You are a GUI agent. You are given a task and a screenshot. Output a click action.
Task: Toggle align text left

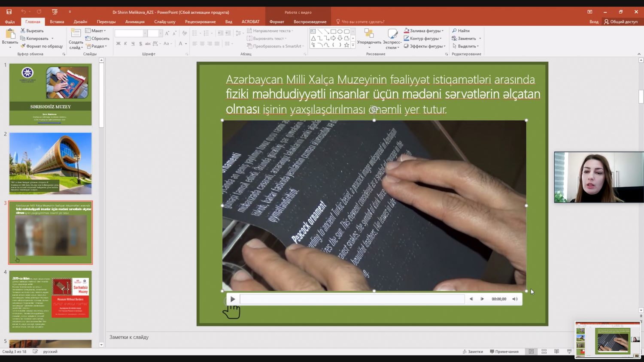[194, 44]
